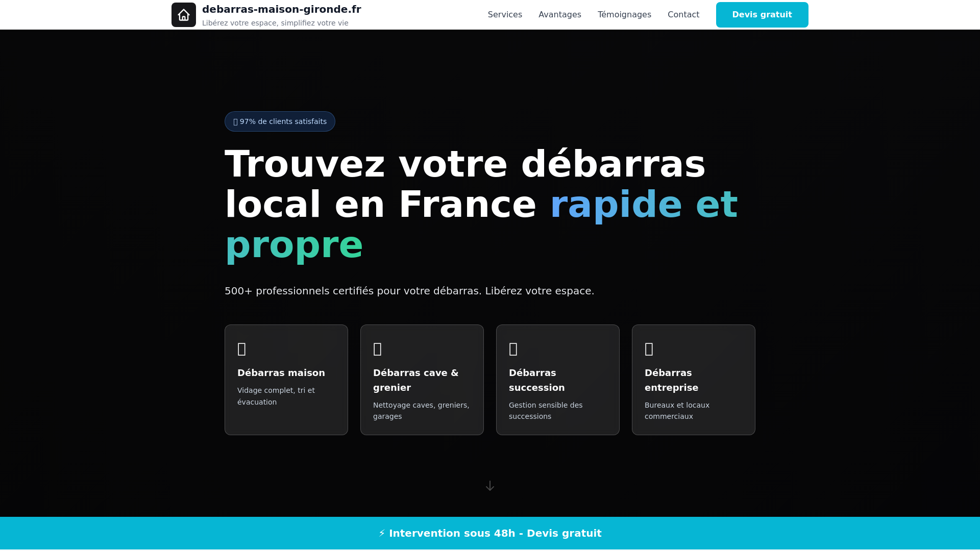Click the icon inside the clients satisfaits badge

click(235, 121)
